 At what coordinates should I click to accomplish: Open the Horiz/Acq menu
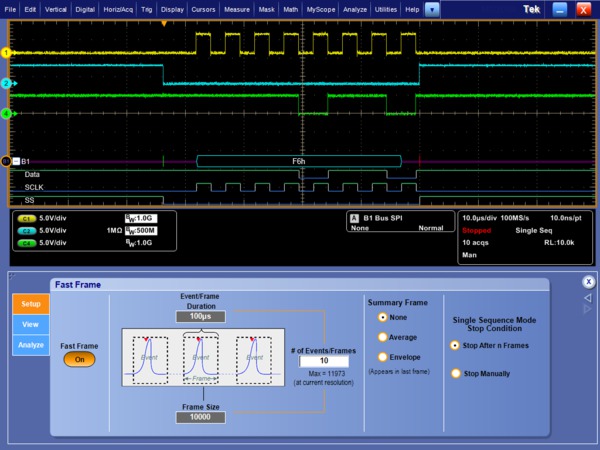[x=119, y=9]
